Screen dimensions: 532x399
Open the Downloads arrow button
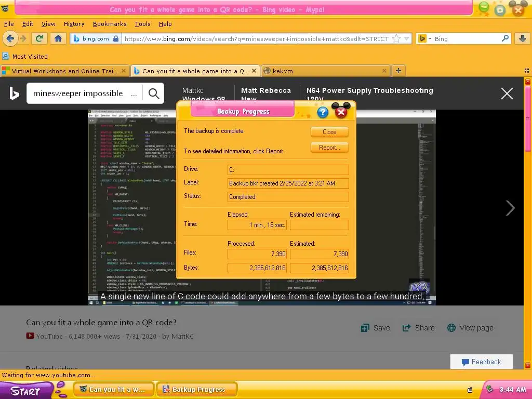tap(523, 38)
